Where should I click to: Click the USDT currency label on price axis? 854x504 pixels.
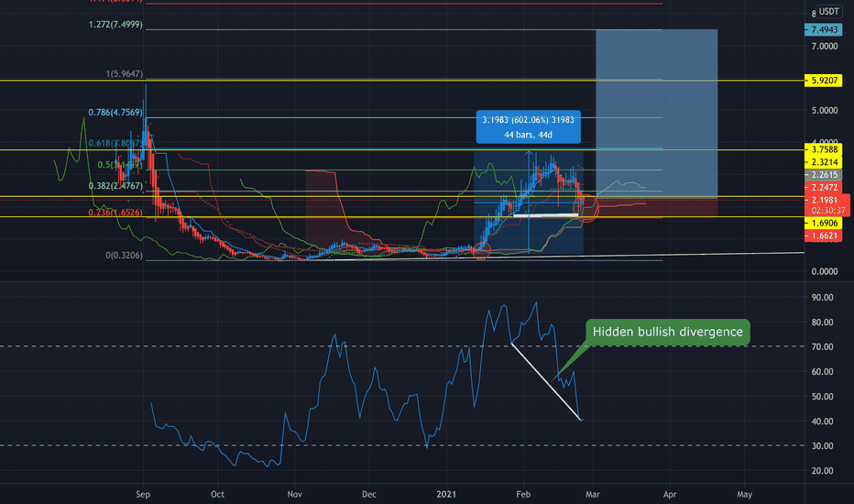click(828, 11)
